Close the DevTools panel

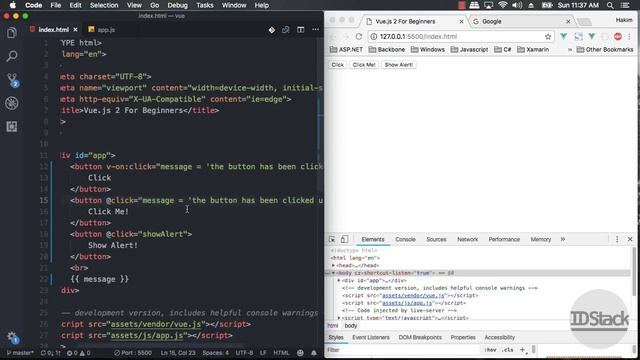point(630,240)
